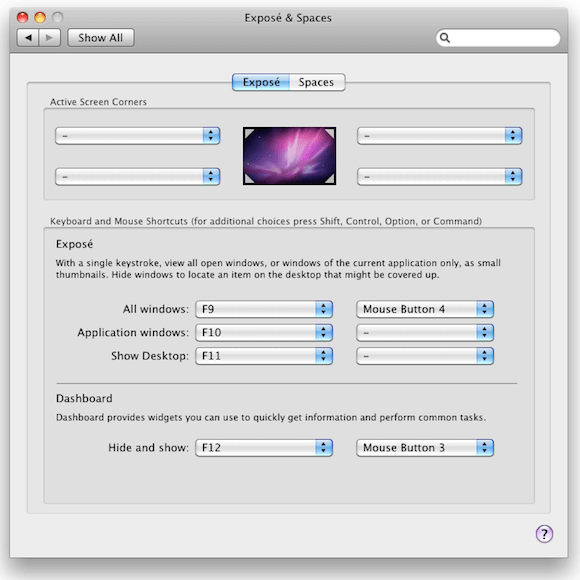
Task: Click the Show Desktop label
Action: 150,356
